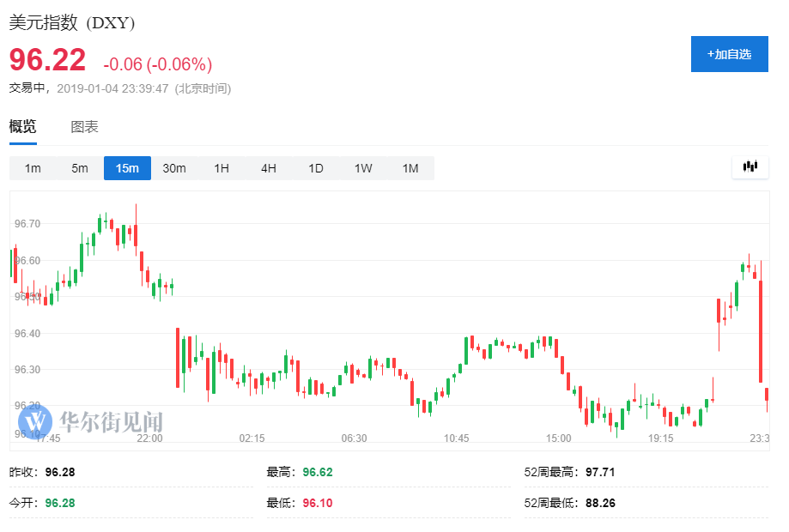Select the 1M monthly timeframe
Image resolution: width=789 pixels, height=532 pixels.
pyautogui.click(x=410, y=168)
